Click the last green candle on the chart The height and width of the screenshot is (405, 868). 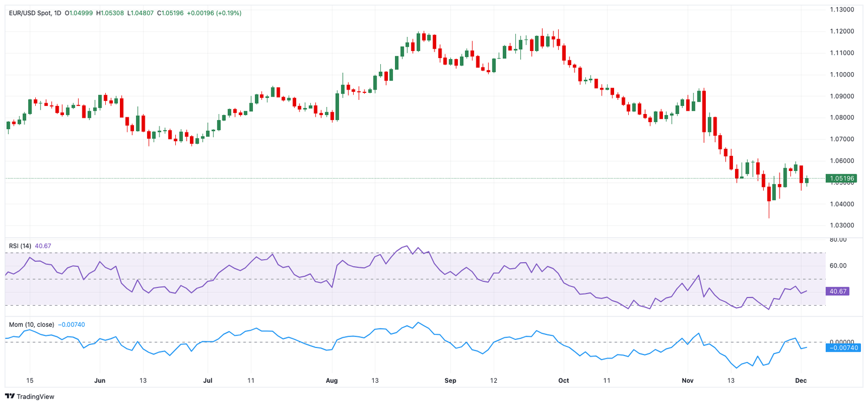(807, 180)
